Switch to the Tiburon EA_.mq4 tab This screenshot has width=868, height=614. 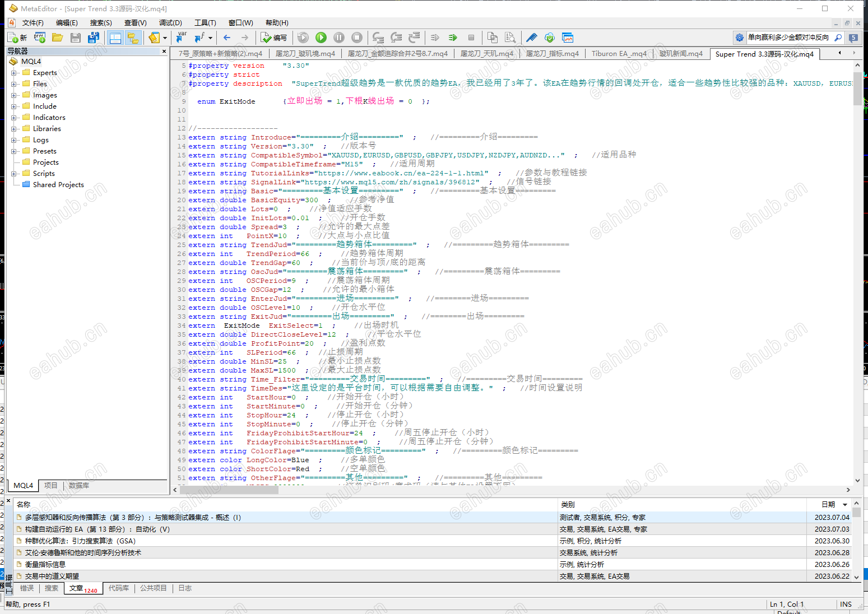(x=619, y=54)
